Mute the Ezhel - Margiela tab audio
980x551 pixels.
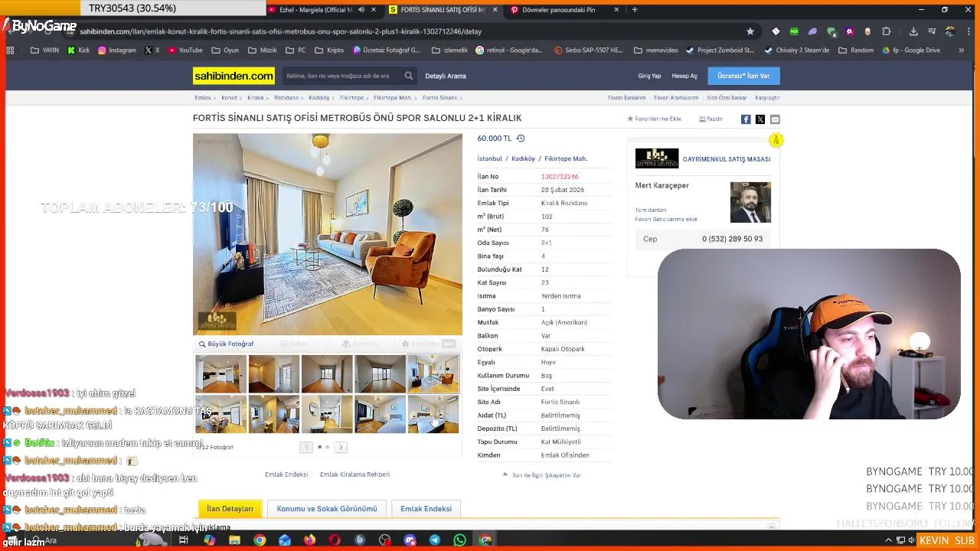coord(361,10)
